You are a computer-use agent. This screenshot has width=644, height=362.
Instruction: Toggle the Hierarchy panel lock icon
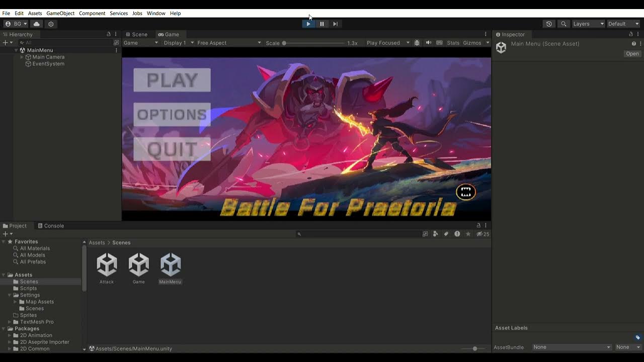point(108,34)
